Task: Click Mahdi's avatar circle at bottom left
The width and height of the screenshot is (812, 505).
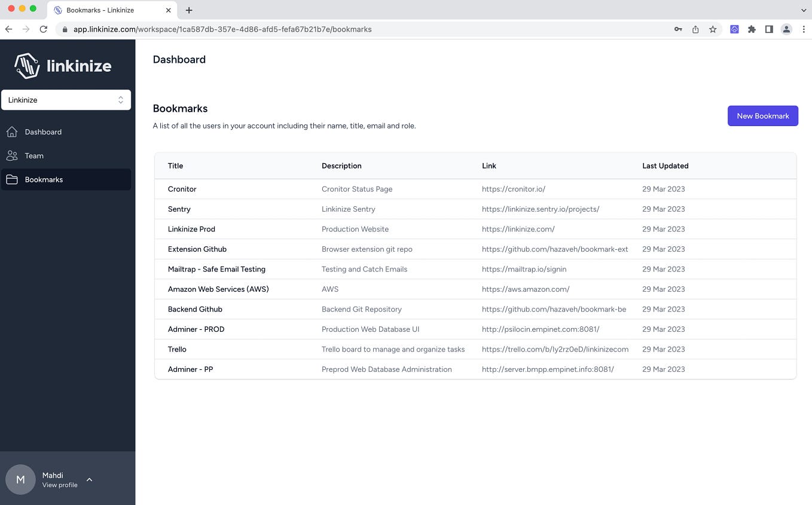Action: pyautogui.click(x=20, y=479)
